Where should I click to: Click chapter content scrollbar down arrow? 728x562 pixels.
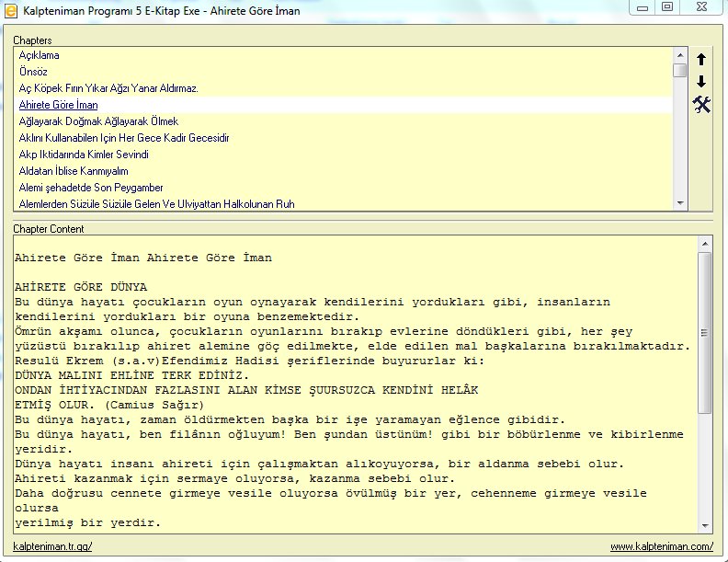tap(705, 525)
